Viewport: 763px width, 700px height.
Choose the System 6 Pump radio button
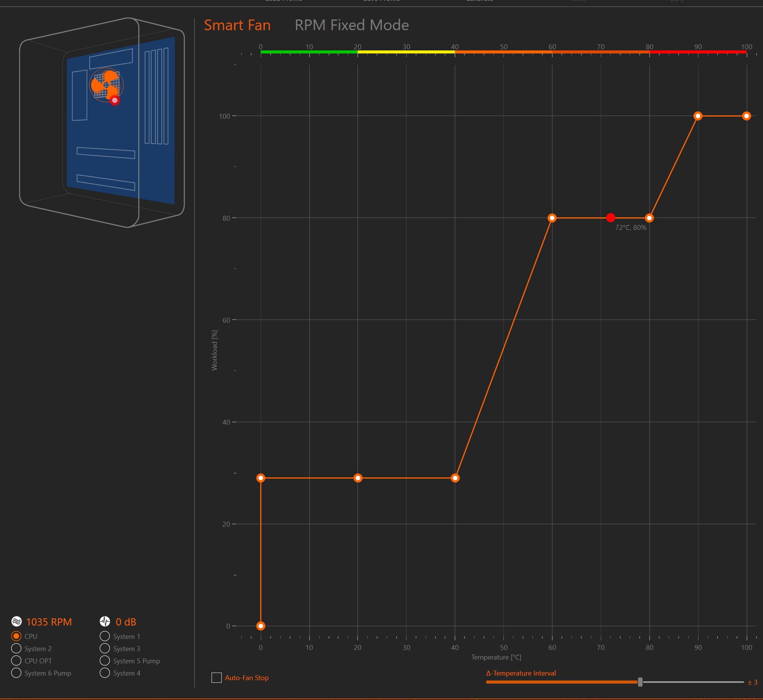point(16,673)
